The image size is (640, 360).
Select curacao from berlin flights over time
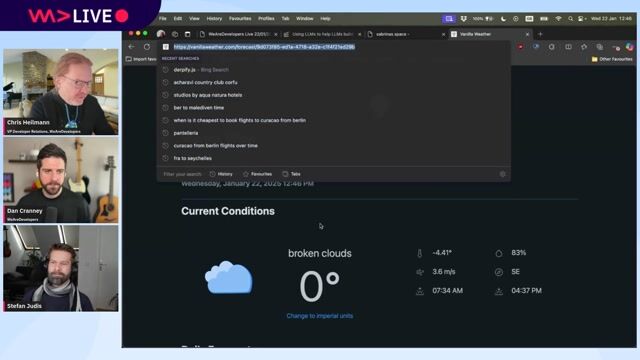pyautogui.click(x=335, y=146)
